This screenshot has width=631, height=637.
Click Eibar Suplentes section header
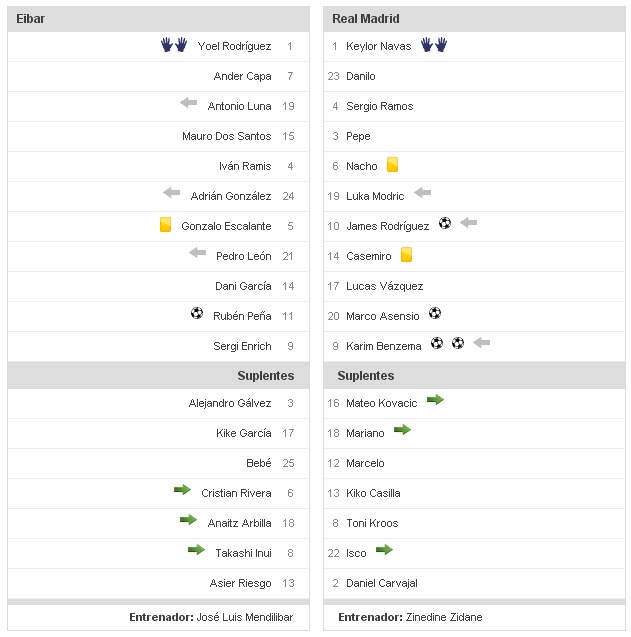(x=265, y=376)
